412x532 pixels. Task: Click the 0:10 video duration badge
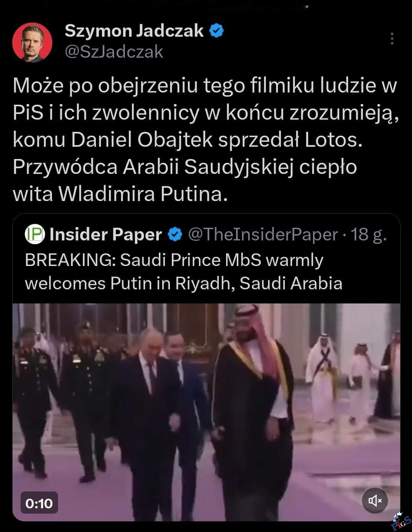39,503
